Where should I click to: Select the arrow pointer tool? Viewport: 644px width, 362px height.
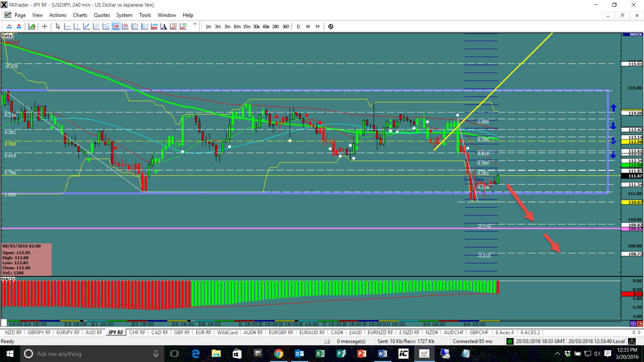tap(58, 26)
